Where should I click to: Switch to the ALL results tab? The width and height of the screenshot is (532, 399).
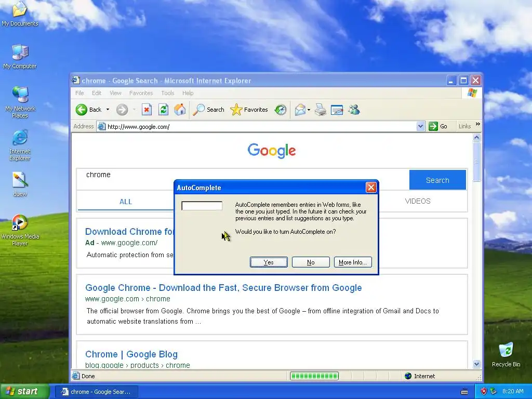[x=126, y=202]
